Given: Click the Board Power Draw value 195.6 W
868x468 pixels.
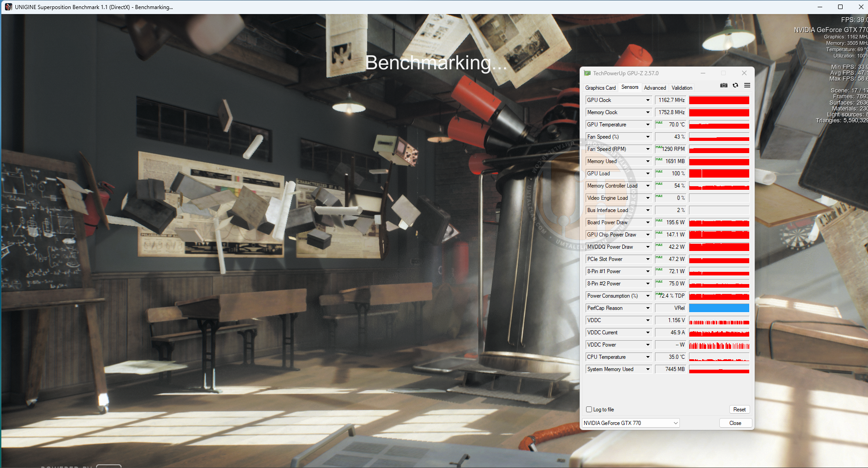Looking at the screenshot, I should [671, 222].
